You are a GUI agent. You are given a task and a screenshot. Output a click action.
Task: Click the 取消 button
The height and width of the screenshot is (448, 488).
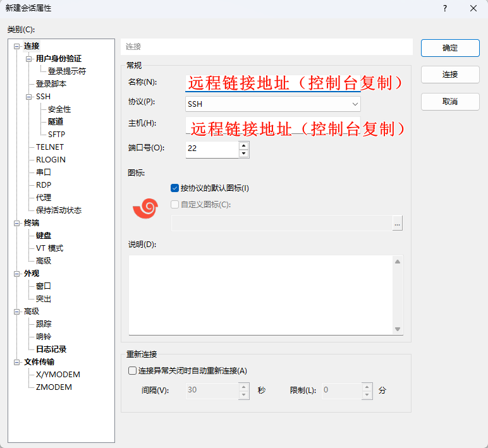[x=450, y=102]
